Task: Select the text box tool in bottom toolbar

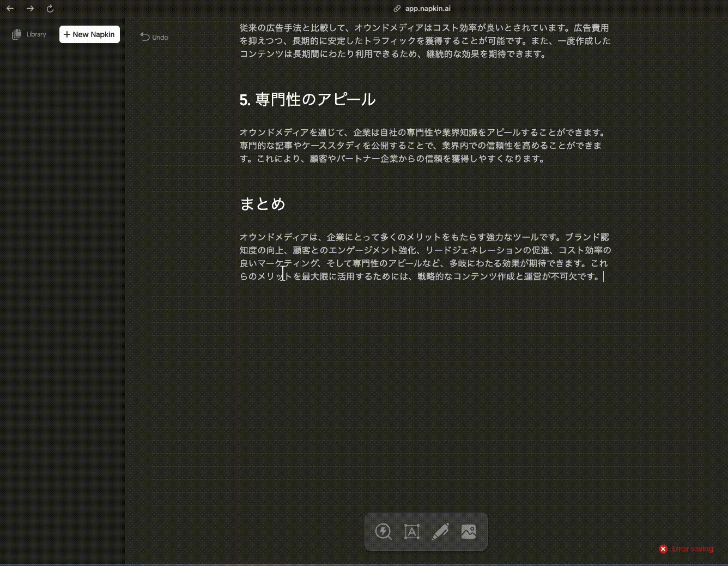Action: tap(412, 532)
